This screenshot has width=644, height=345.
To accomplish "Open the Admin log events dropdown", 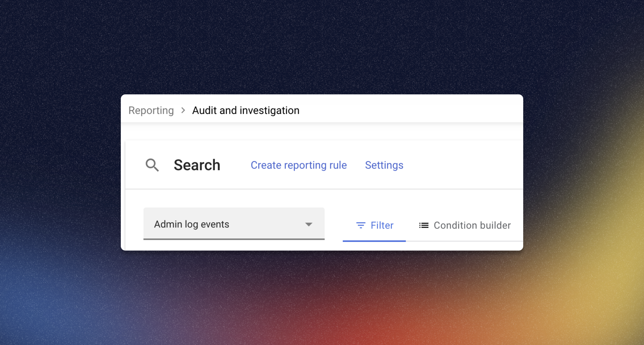I will click(234, 224).
